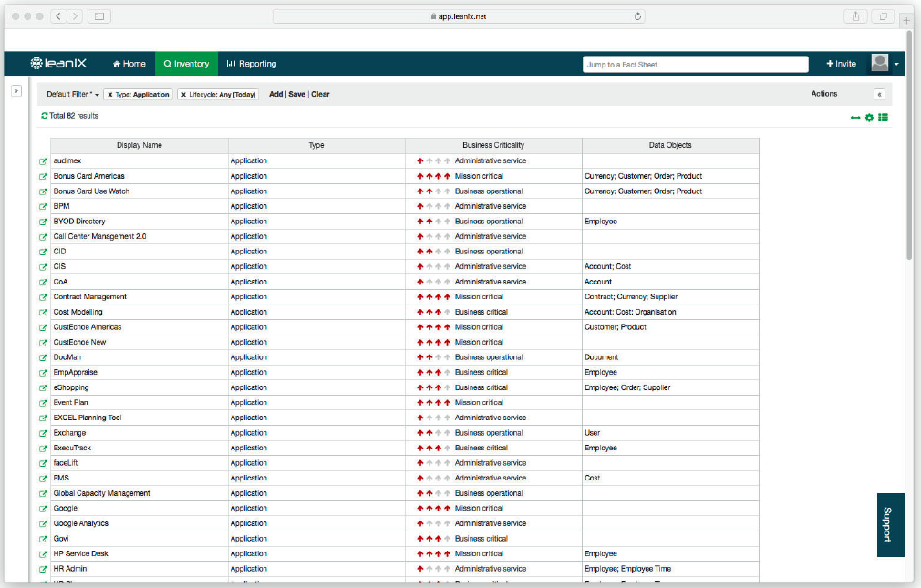The height and width of the screenshot is (588, 921).
Task: Reload the page in Safari
Action: click(x=637, y=16)
